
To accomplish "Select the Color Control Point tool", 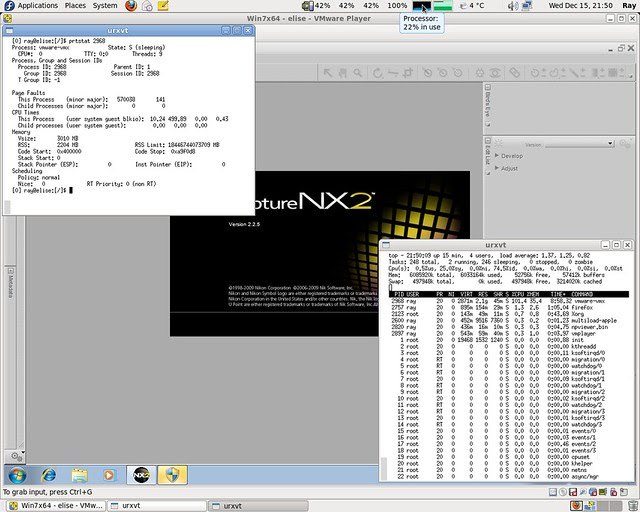I will [480, 73].
